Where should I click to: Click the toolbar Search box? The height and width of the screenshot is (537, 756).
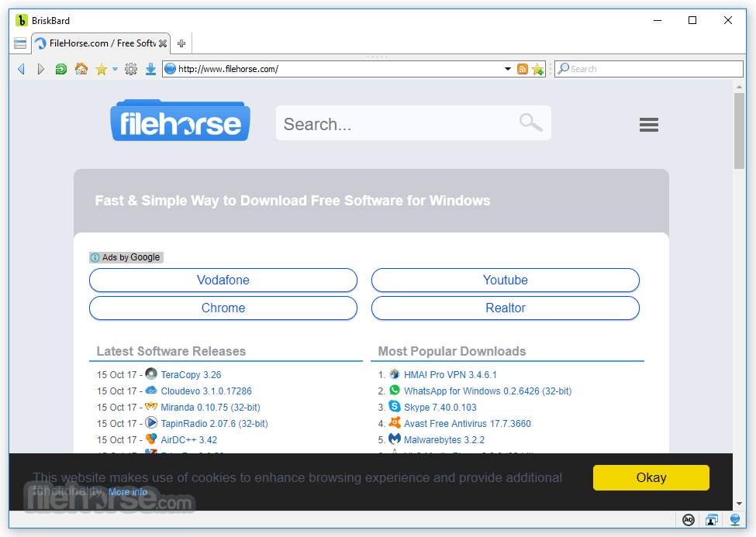648,69
